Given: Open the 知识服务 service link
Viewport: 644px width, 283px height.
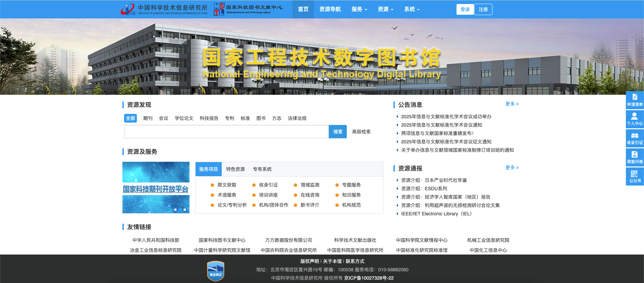Looking at the screenshot, I should 352,195.
